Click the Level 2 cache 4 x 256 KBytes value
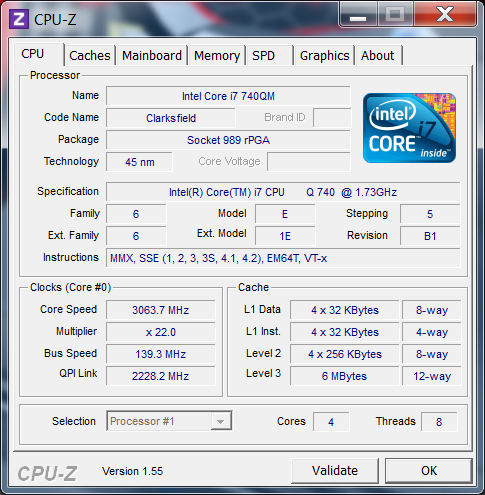The height and width of the screenshot is (495, 485). [344, 354]
